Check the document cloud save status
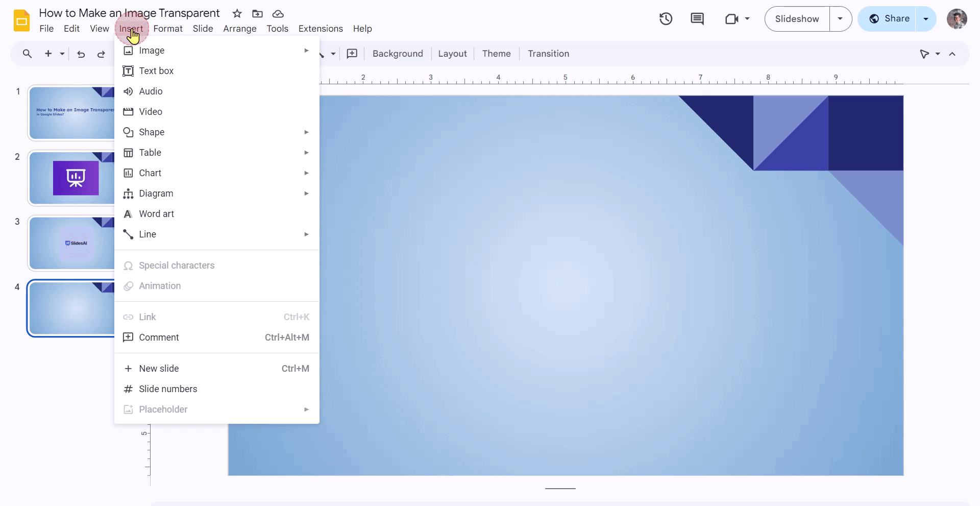 click(x=278, y=14)
